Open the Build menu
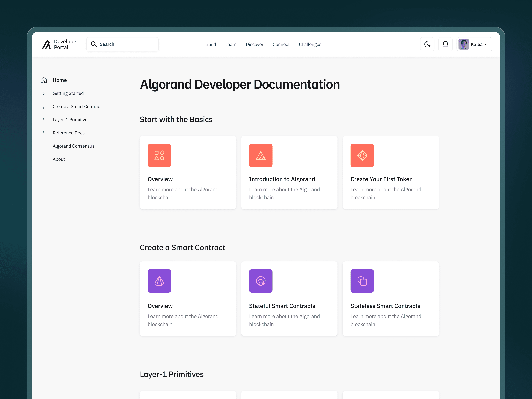This screenshot has width=532, height=399. [210, 44]
